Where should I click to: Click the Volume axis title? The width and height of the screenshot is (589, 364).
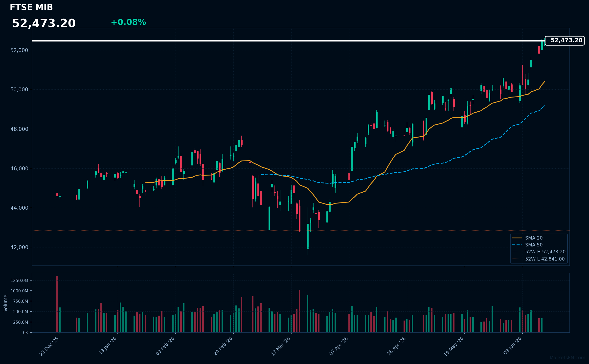pos(6,303)
